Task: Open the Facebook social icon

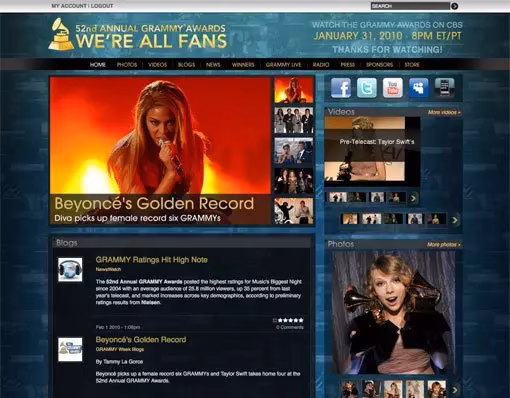Action: point(341,88)
